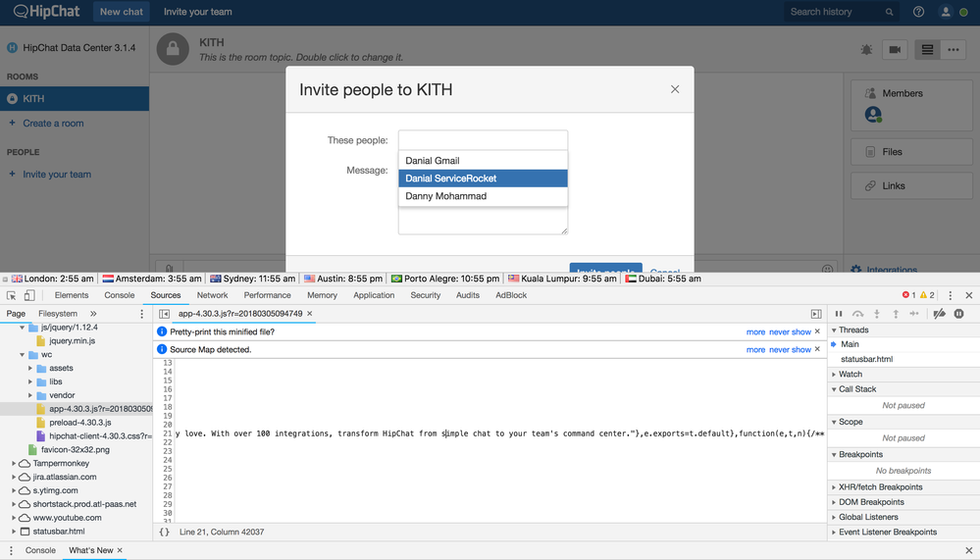Open the room actions ellipsis menu
Viewport: 980px width, 560px height.
click(954, 49)
